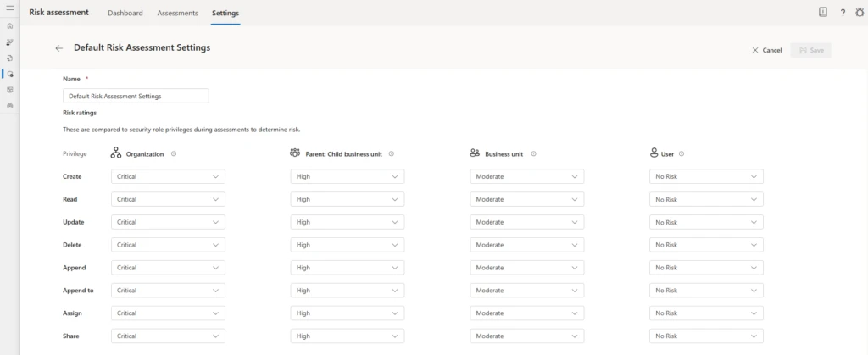Click into the Name text field
The height and width of the screenshot is (355, 868).
[136, 96]
